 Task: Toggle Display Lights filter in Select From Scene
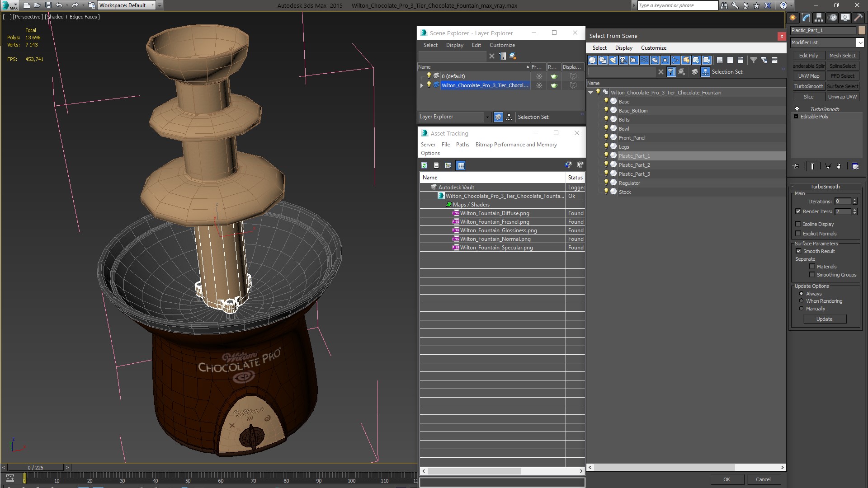point(613,60)
